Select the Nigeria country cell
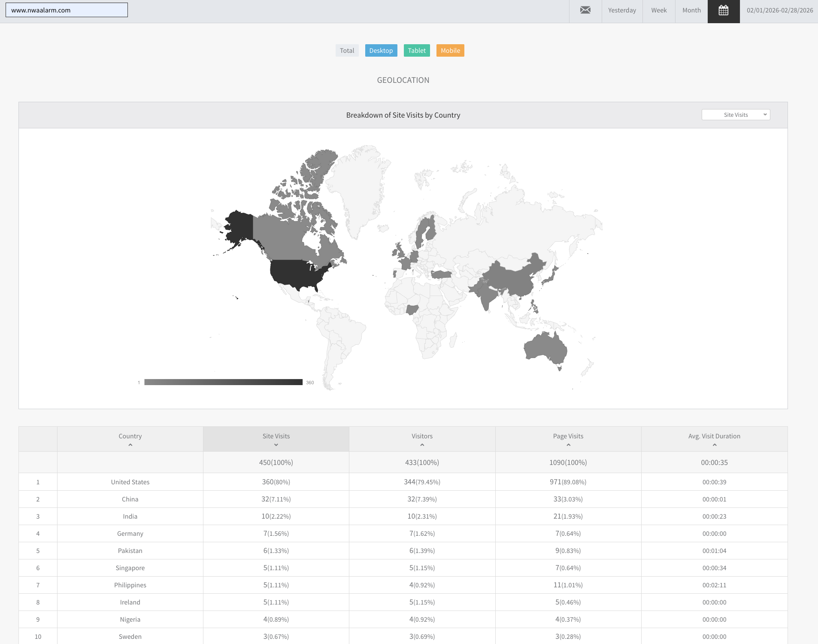 [130, 619]
